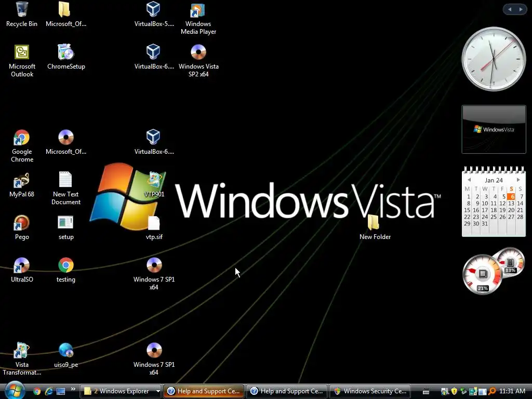
Task: Select day 31 in calendar gadget
Action: click(x=485, y=223)
